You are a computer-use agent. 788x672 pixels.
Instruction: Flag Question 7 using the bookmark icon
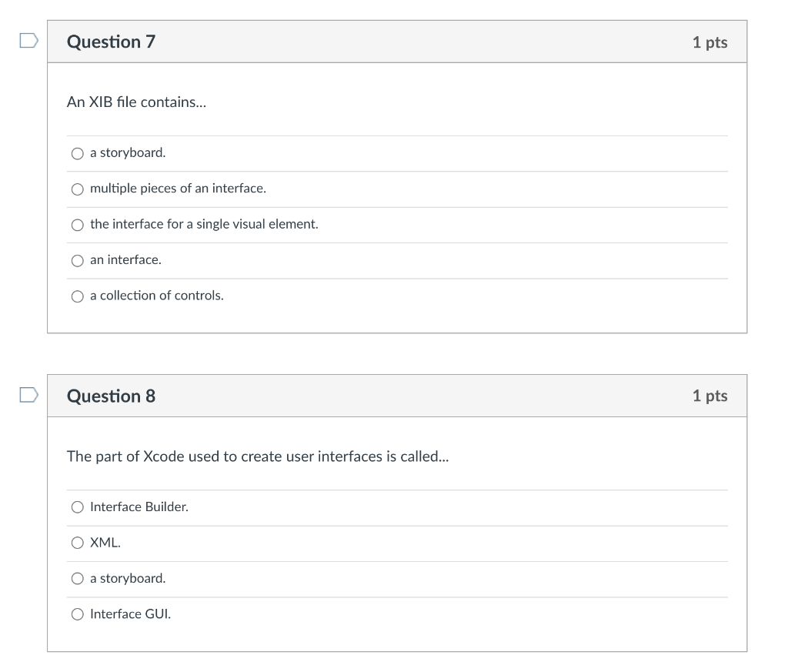28,42
